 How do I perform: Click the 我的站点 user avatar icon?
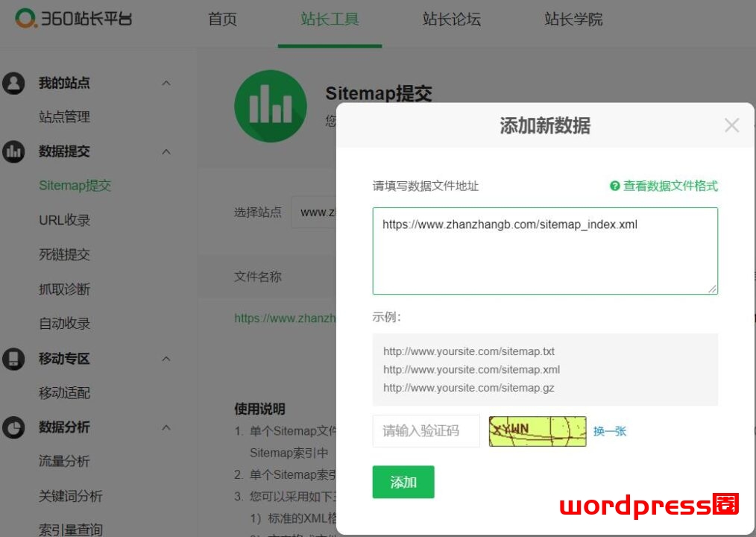[13, 83]
